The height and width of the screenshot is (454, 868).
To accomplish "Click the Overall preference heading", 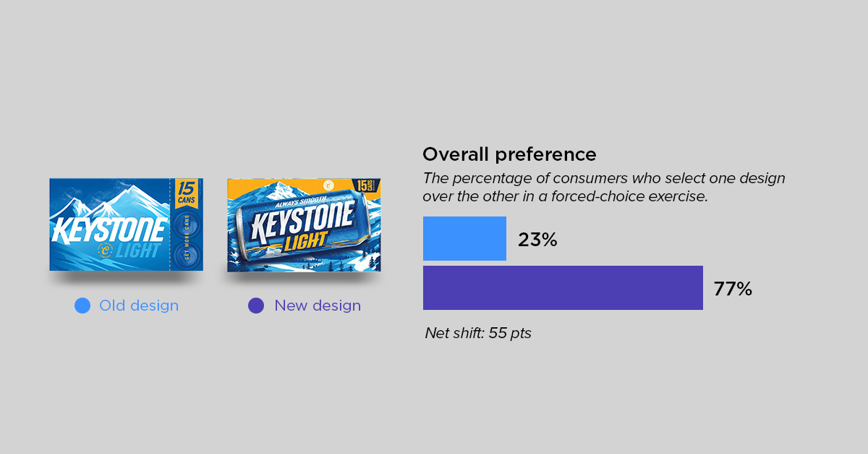I will (x=509, y=154).
